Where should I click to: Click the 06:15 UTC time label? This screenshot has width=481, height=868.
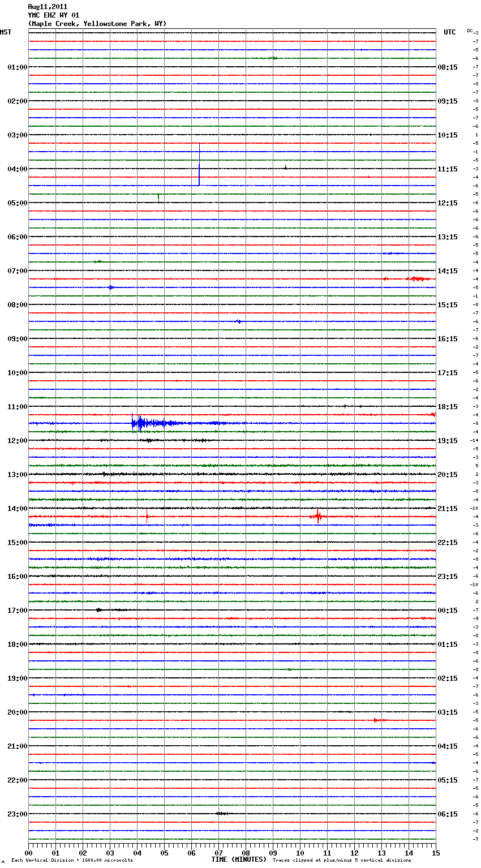(448, 814)
